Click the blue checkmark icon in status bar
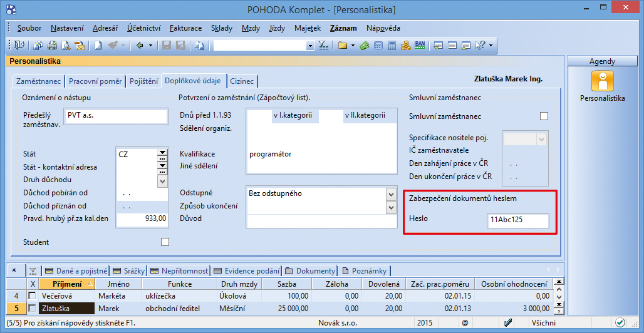This screenshot has height=333, width=644. (507, 322)
